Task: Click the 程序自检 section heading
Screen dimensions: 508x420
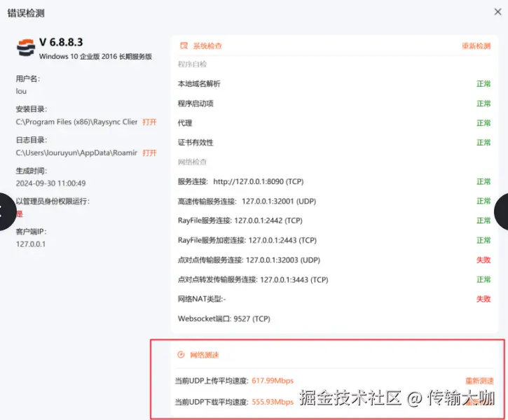Action: pos(192,64)
